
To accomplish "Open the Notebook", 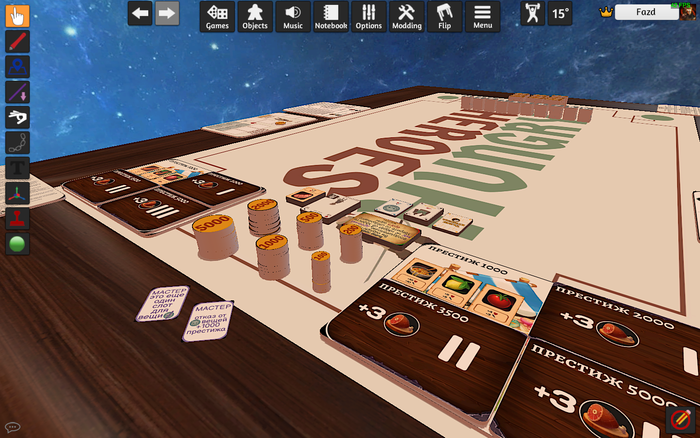I will click(x=331, y=17).
